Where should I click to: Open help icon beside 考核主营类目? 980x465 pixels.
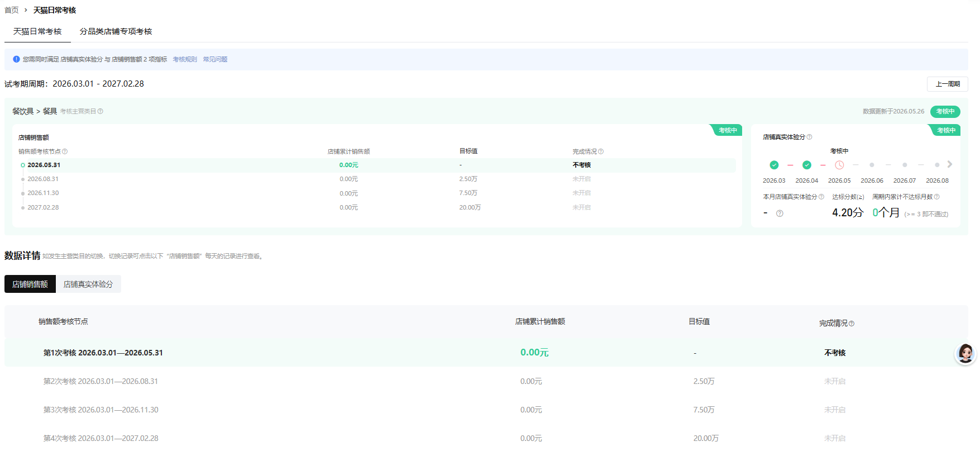click(x=101, y=111)
